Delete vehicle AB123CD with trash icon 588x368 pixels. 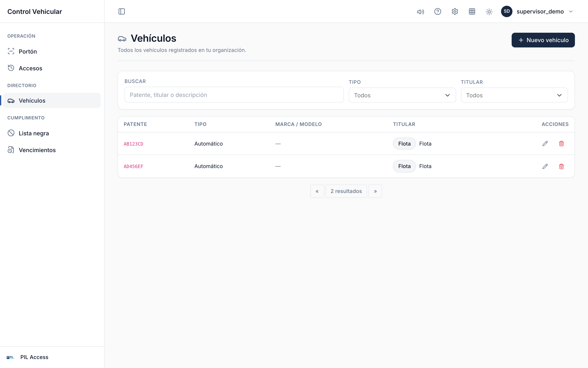point(561,144)
